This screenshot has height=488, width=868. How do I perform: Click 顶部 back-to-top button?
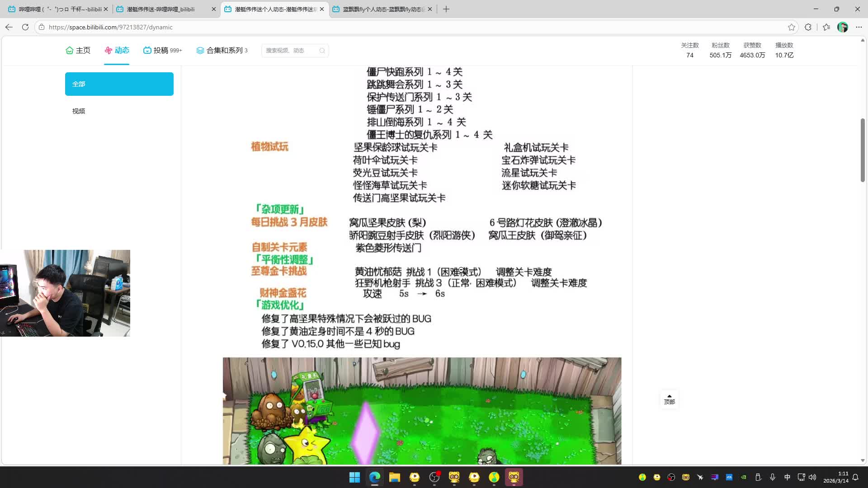tap(669, 399)
